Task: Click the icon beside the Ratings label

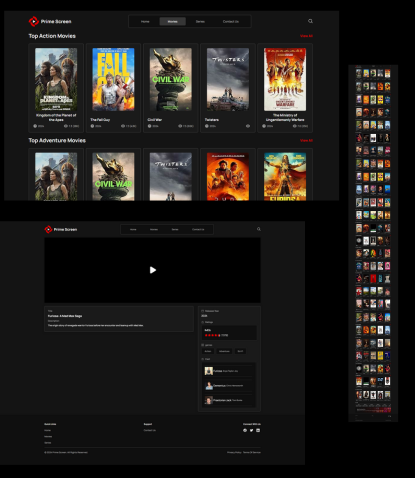Action: [203, 322]
